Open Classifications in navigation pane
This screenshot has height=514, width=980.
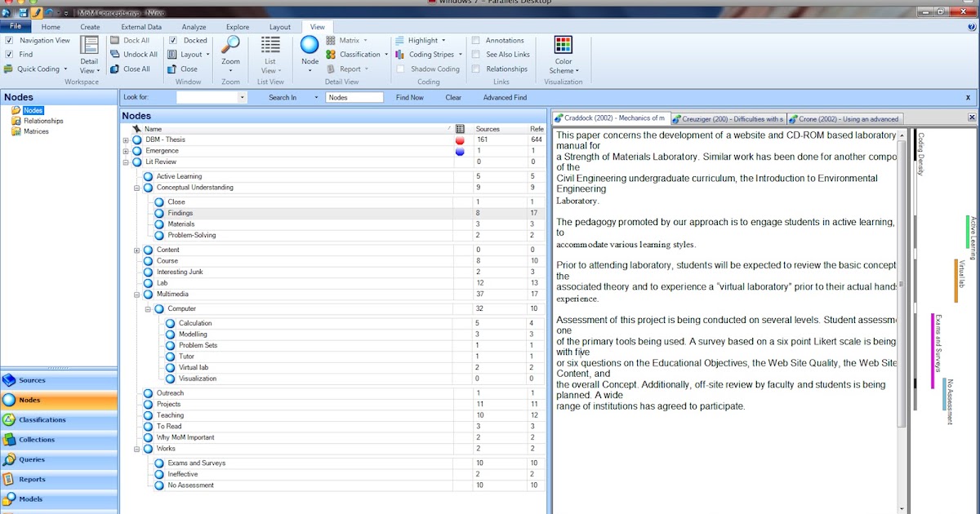(x=59, y=420)
